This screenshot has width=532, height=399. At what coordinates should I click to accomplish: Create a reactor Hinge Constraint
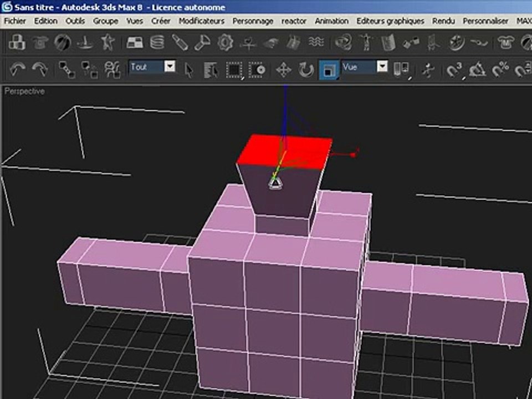[388, 43]
